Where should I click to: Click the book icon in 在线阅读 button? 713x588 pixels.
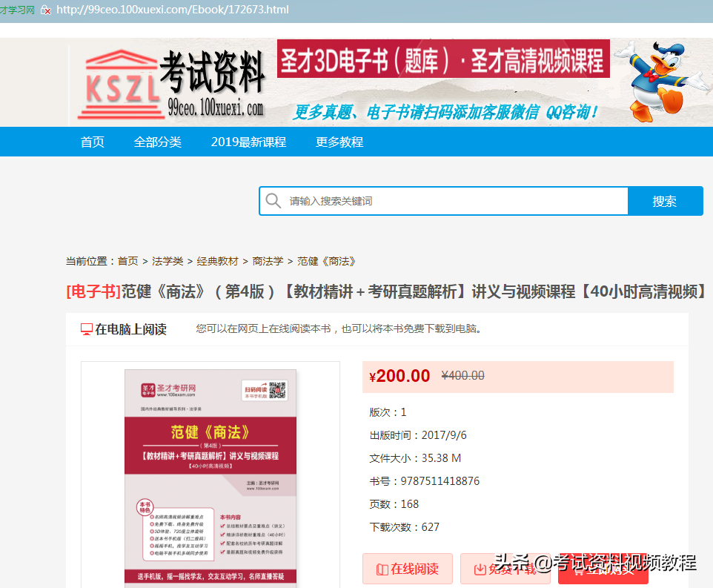(382, 568)
